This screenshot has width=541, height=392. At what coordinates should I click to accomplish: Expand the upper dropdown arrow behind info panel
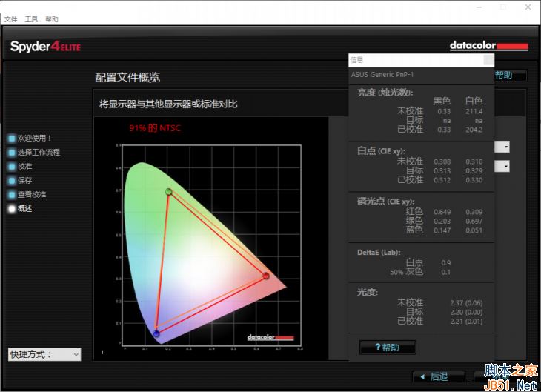point(502,147)
